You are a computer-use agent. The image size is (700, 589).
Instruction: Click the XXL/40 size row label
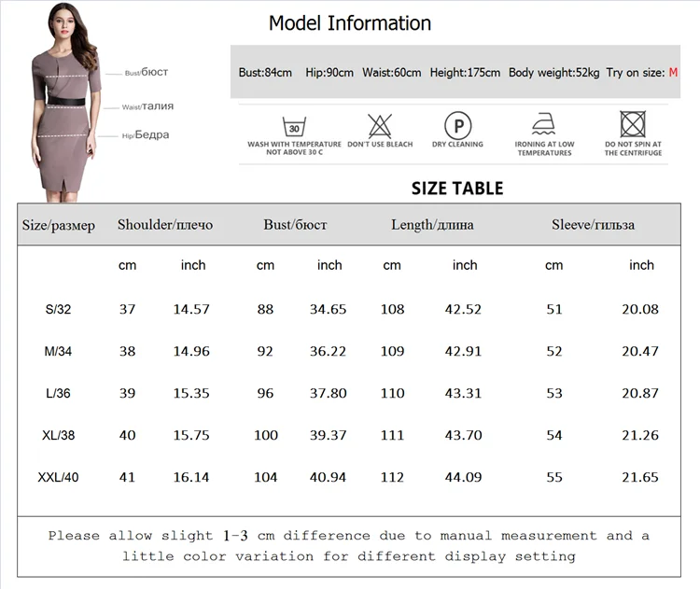pyautogui.click(x=58, y=477)
